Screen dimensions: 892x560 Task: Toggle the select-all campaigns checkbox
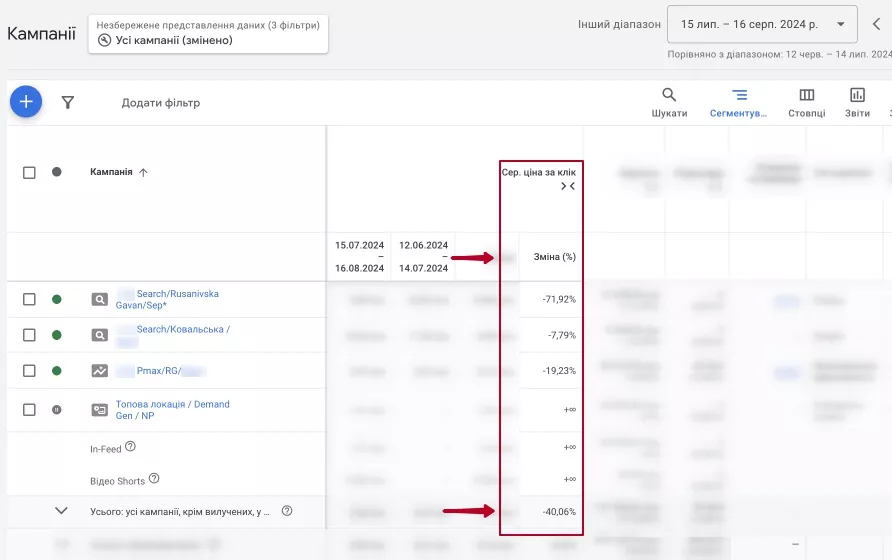click(x=29, y=172)
